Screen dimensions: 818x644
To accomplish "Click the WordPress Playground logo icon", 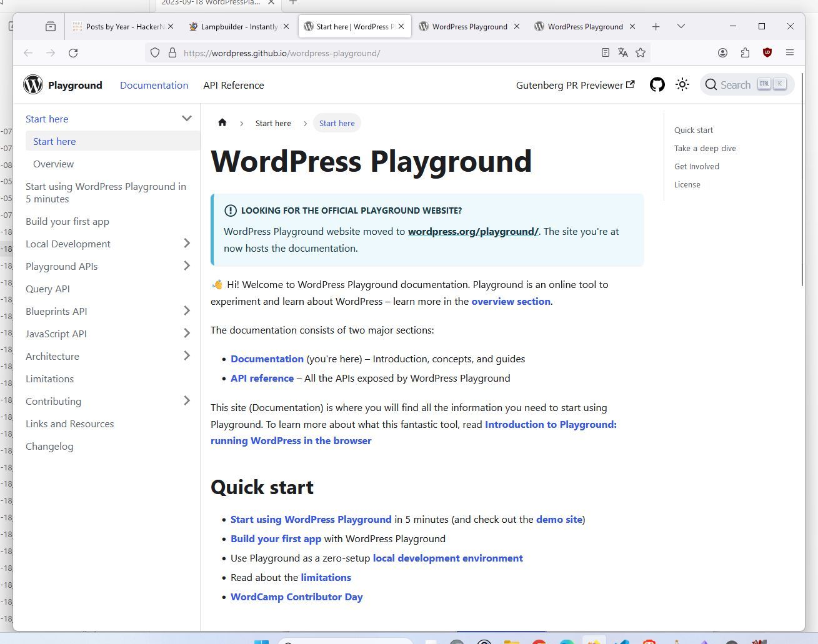I will click(33, 84).
